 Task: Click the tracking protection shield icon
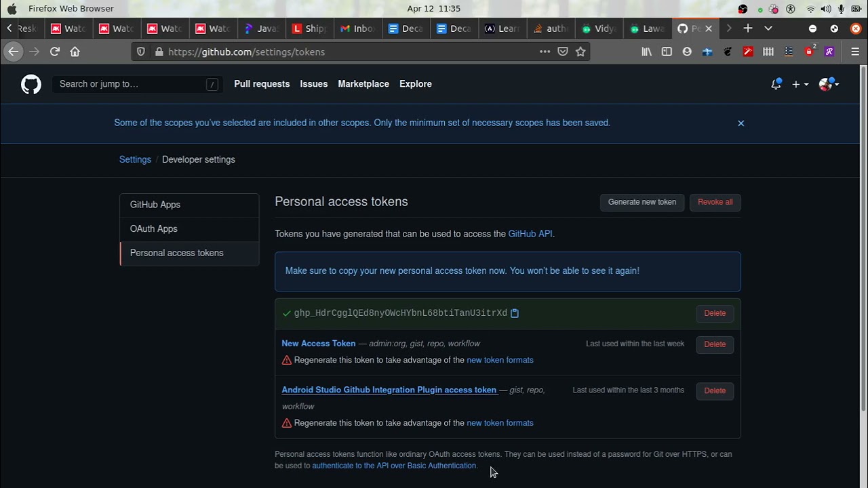[x=141, y=52]
